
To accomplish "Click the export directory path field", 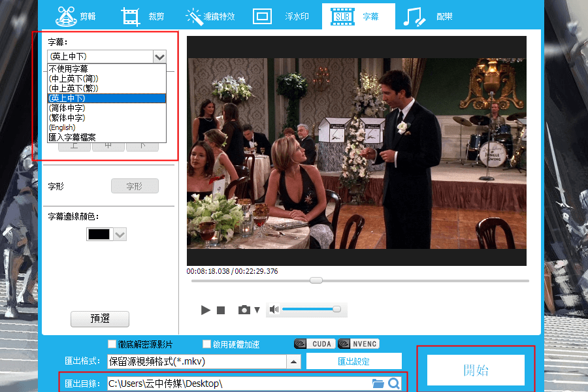I will [x=239, y=384].
